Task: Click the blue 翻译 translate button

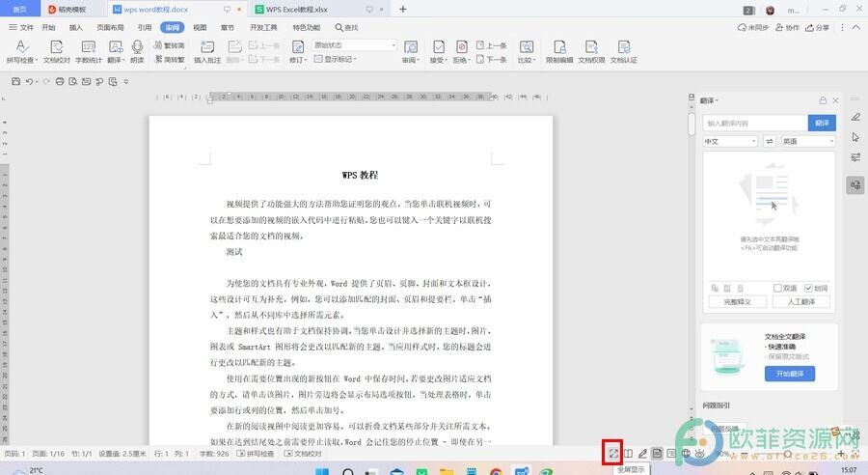Action: (822, 123)
